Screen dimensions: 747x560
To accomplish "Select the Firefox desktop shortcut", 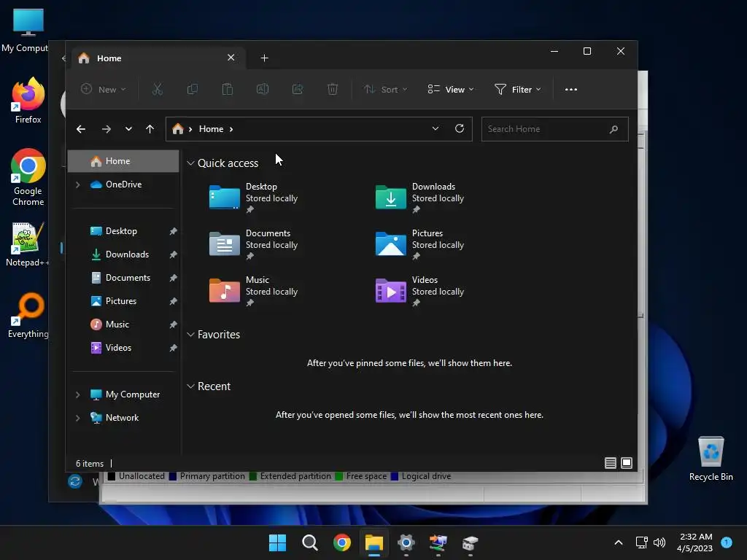I will click(x=28, y=101).
